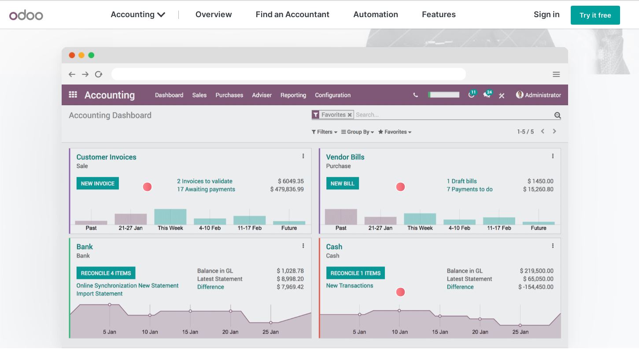Select the Configuration menu
The image size is (639, 364).
coord(333,95)
